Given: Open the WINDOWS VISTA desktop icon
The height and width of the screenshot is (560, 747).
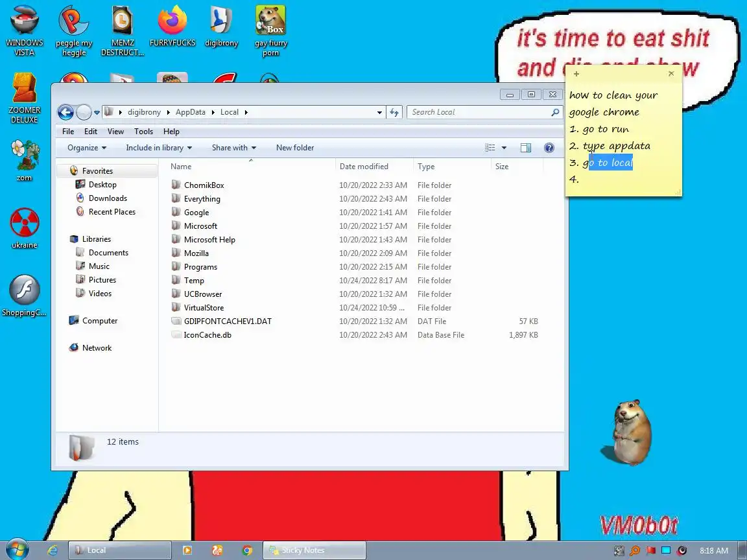Looking at the screenshot, I should pos(24,30).
